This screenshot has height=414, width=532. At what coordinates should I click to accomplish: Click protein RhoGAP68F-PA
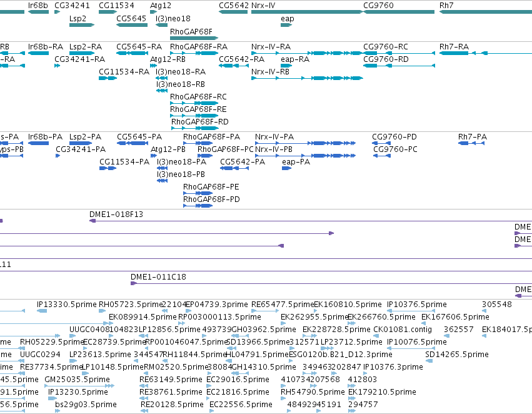click(x=211, y=137)
